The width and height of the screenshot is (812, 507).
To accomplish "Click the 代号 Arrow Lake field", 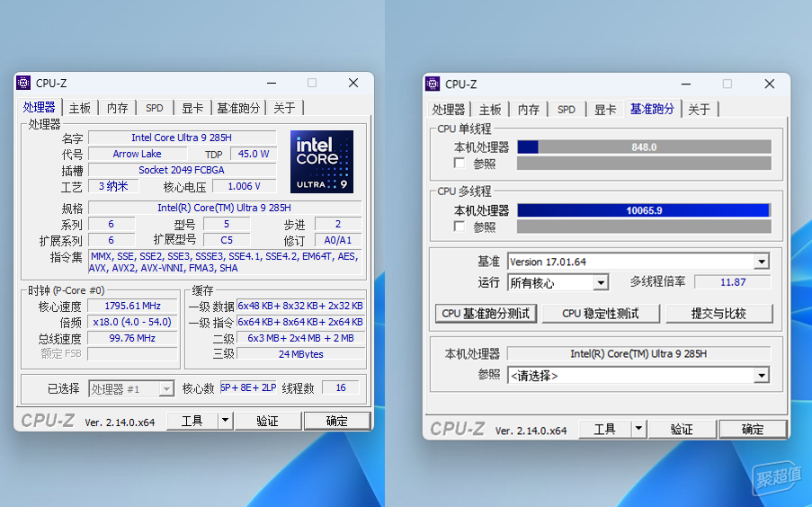I will [x=138, y=154].
